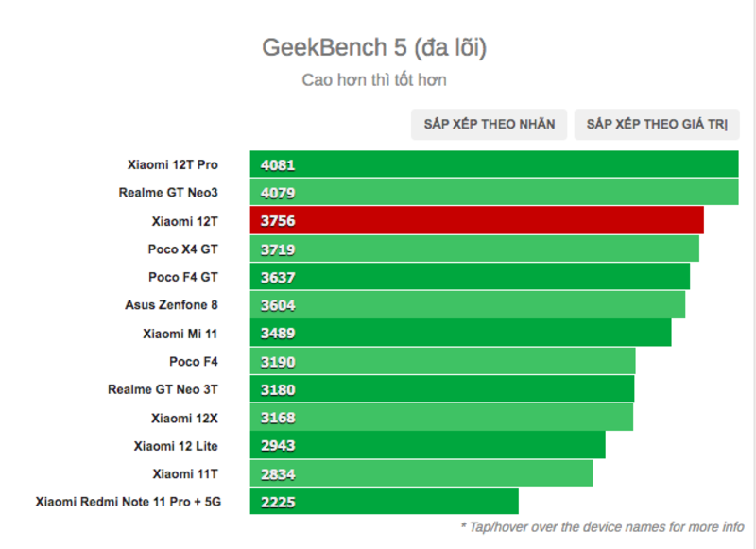Select the Realme GT Neo3 label
Viewport: 756px width, 549px height.
(x=168, y=193)
